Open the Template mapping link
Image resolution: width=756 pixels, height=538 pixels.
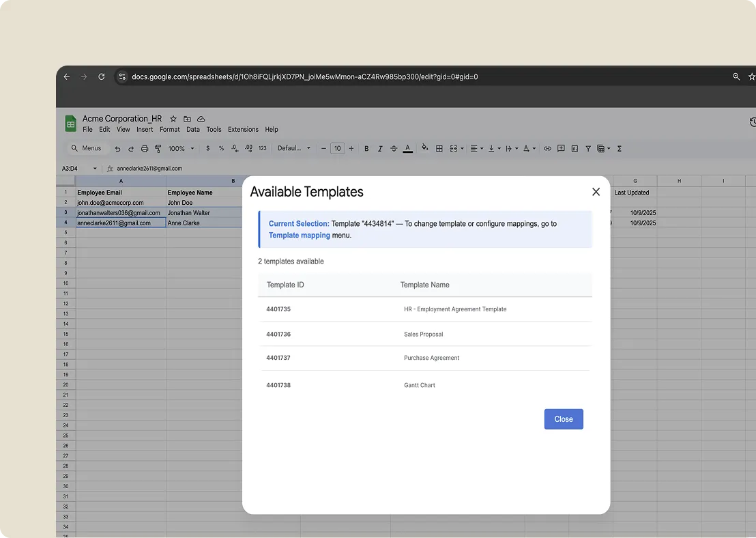click(300, 236)
